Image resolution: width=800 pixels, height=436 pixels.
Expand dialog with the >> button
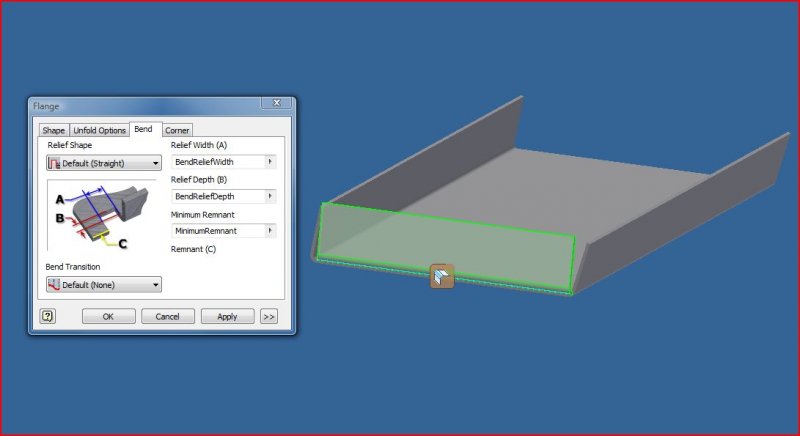coord(268,316)
